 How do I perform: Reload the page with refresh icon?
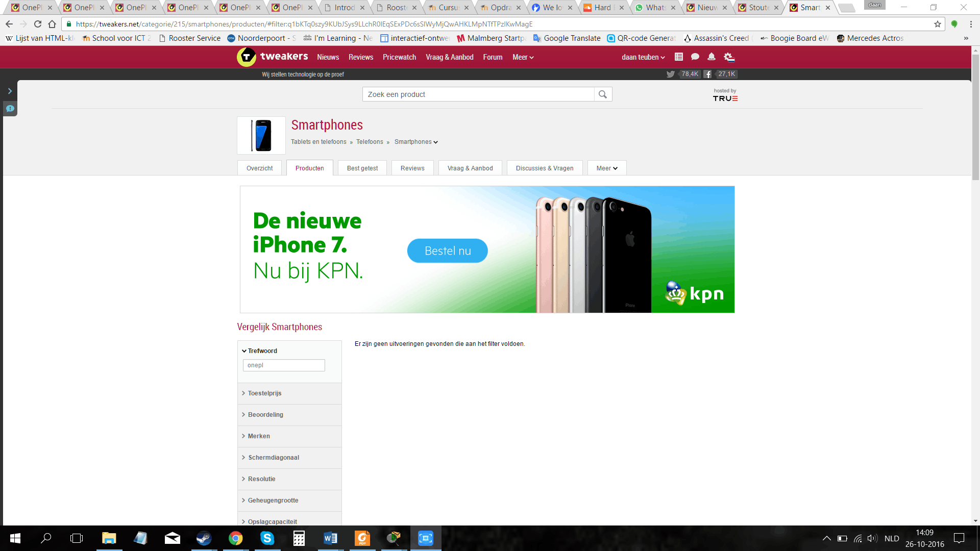click(x=38, y=24)
